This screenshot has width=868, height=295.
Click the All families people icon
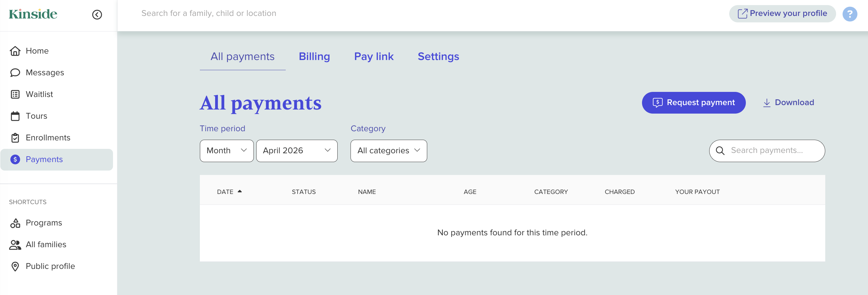click(x=15, y=244)
